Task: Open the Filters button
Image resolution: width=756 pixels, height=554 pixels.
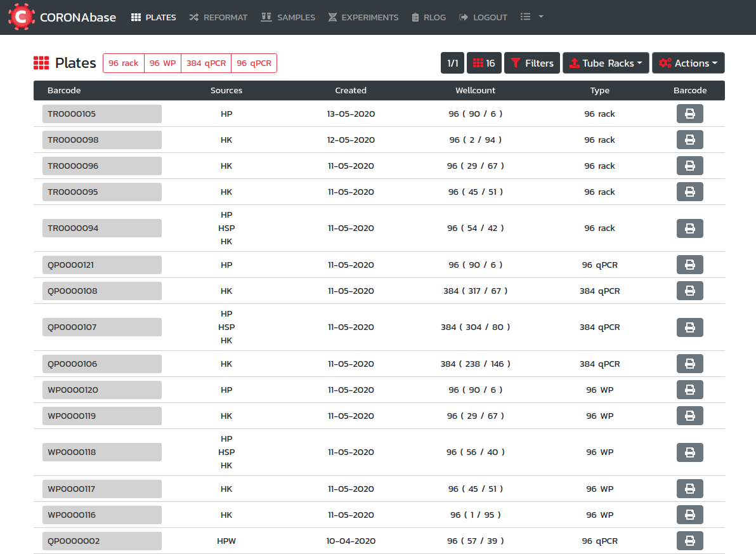Action: (x=532, y=63)
